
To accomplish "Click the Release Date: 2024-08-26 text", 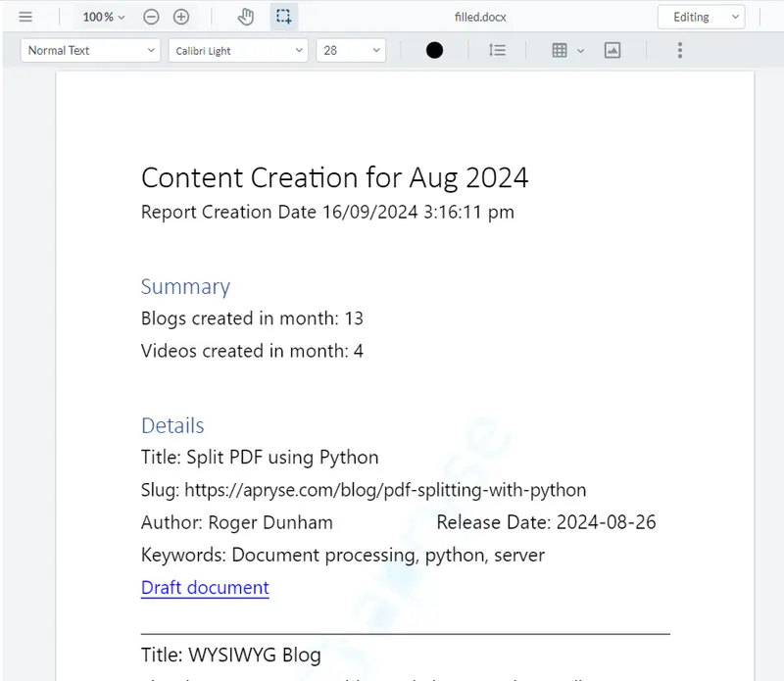I will click(546, 522).
